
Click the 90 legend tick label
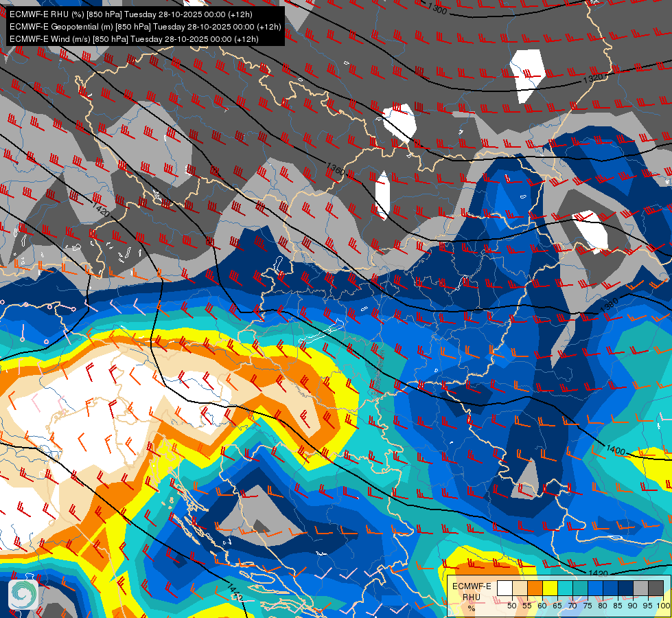click(x=633, y=606)
